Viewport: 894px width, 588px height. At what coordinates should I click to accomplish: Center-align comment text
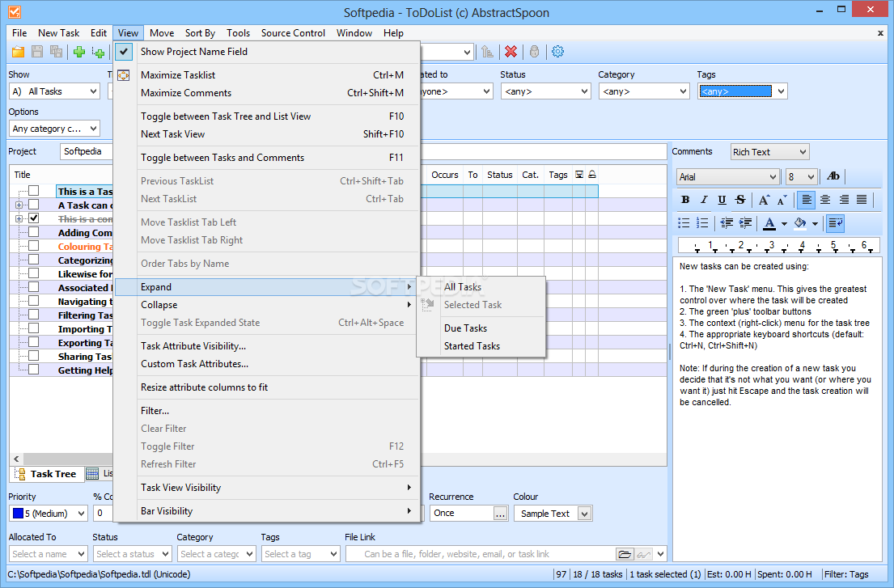click(x=825, y=200)
